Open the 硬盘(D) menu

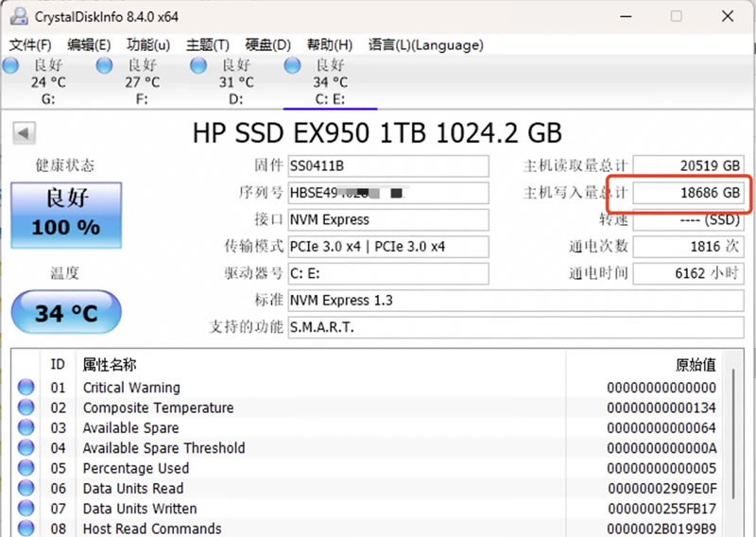267,44
